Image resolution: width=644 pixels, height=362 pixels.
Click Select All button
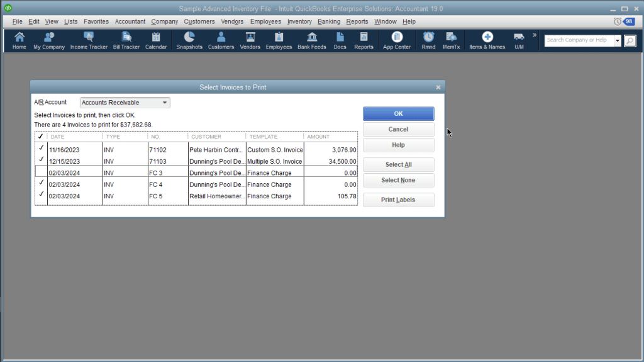coord(398,164)
